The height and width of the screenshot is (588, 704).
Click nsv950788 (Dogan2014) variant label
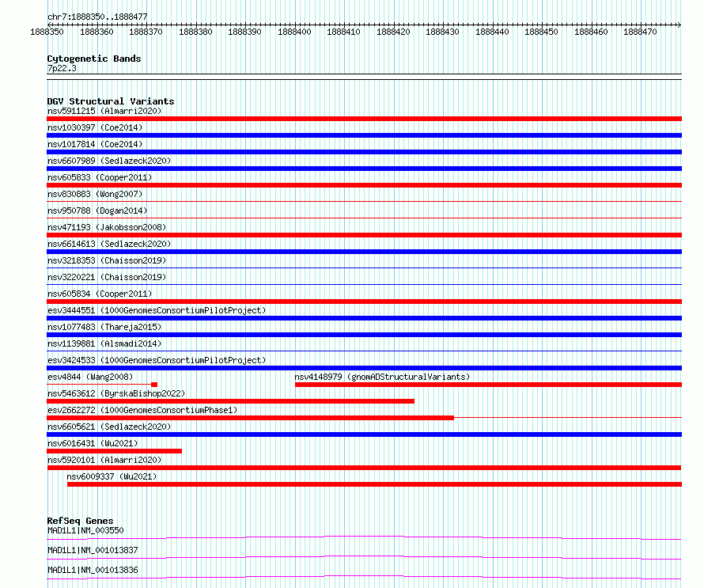click(97, 211)
